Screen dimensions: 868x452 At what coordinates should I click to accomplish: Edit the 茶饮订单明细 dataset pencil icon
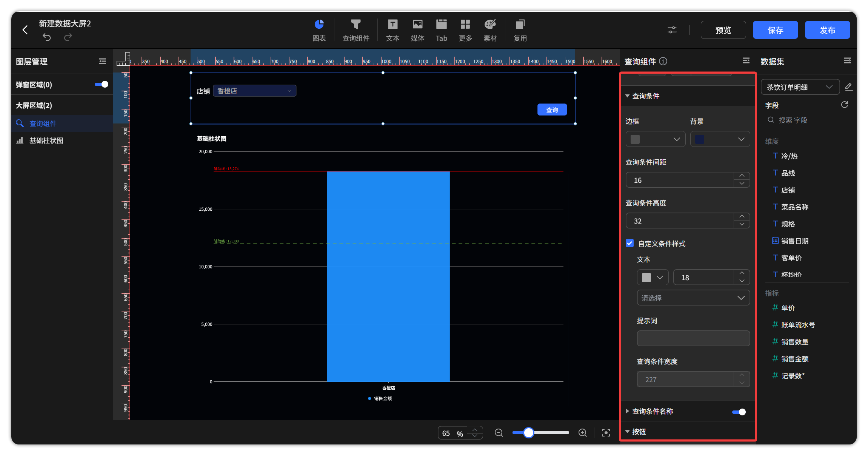849,87
